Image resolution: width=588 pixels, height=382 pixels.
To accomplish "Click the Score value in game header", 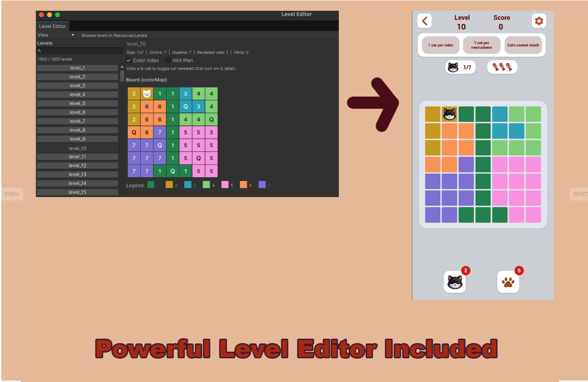I will tap(501, 27).
